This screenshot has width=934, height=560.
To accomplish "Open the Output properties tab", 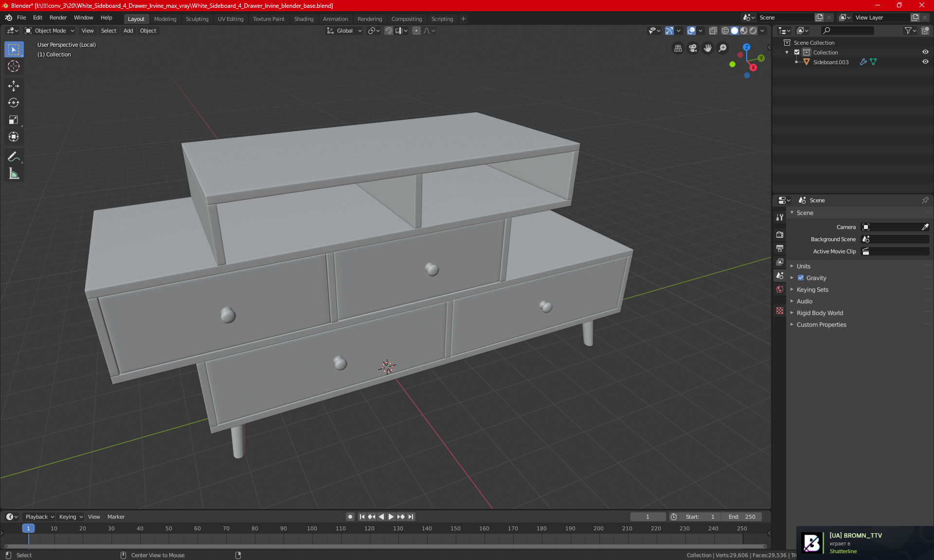I will [x=780, y=248].
